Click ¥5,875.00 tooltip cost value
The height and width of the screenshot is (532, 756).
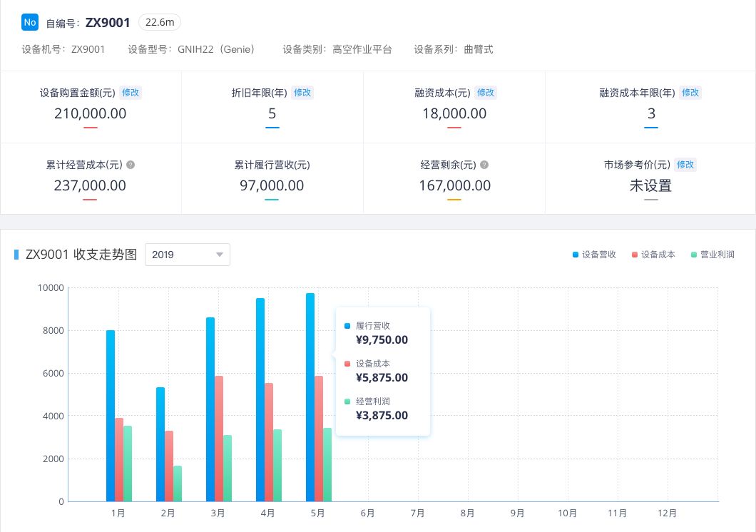click(x=382, y=377)
